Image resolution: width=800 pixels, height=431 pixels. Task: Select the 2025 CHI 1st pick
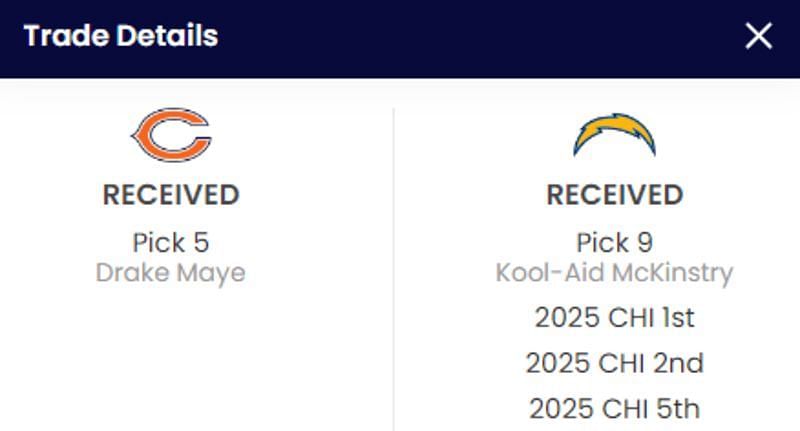(614, 317)
